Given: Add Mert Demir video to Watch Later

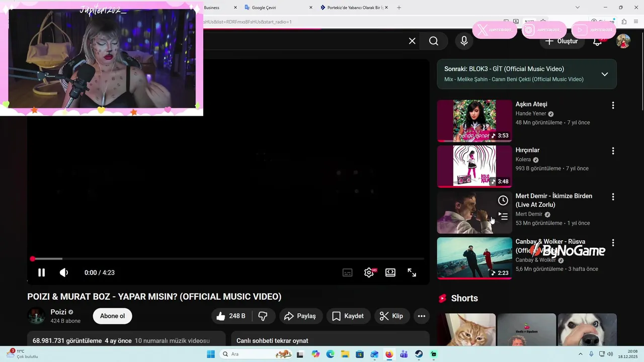Looking at the screenshot, I should pyautogui.click(x=503, y=201).
